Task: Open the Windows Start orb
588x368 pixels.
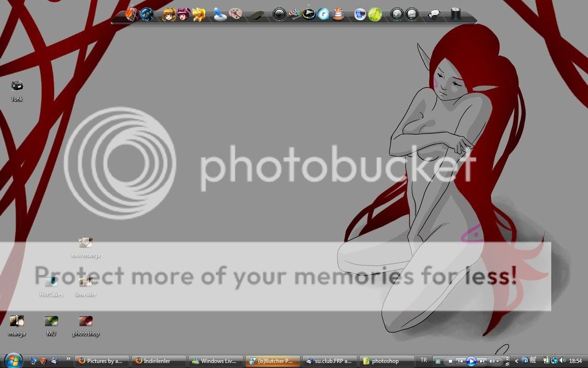Action: (x=13, y=360)
